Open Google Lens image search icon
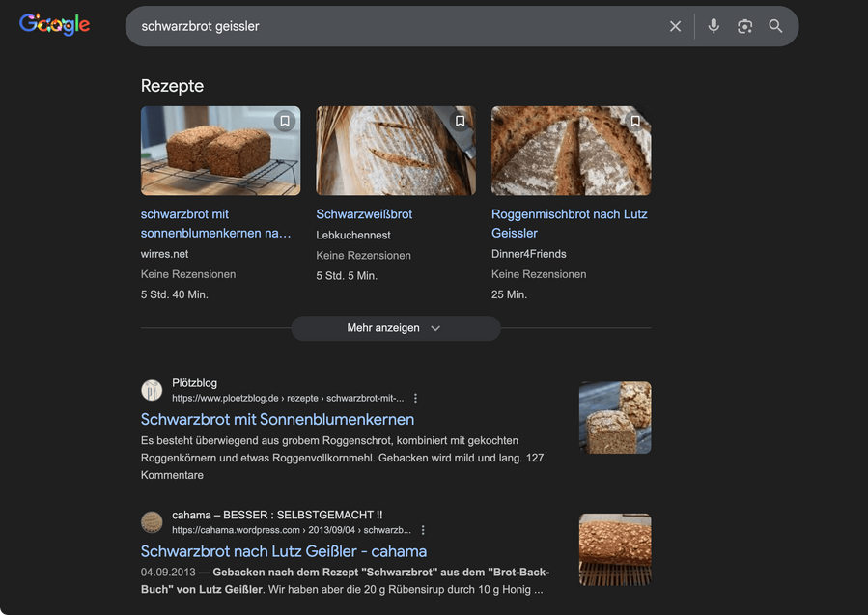The image size is (868, 615). click(744, 25)
